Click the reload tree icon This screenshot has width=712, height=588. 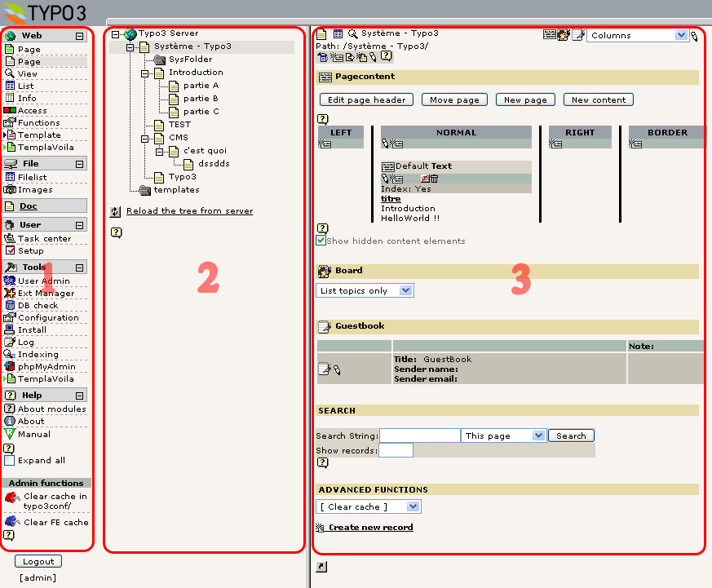116,211
